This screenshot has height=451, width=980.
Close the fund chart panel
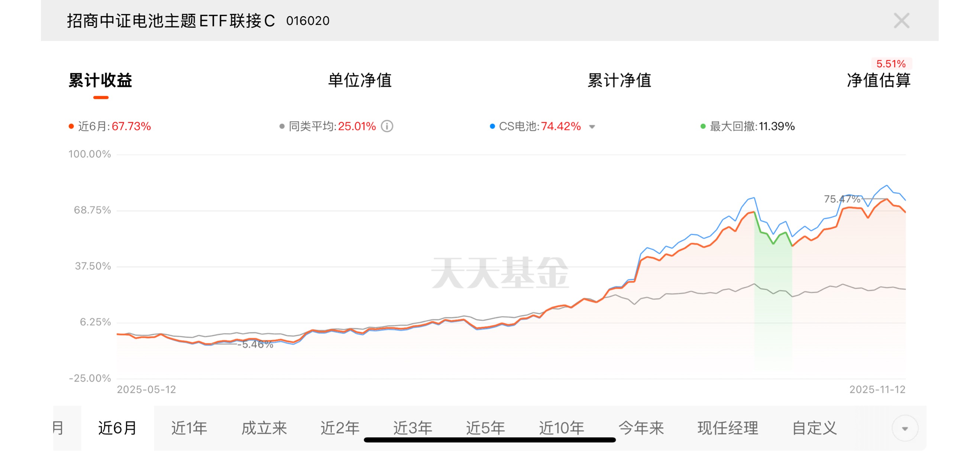click(x=901, y=20)
